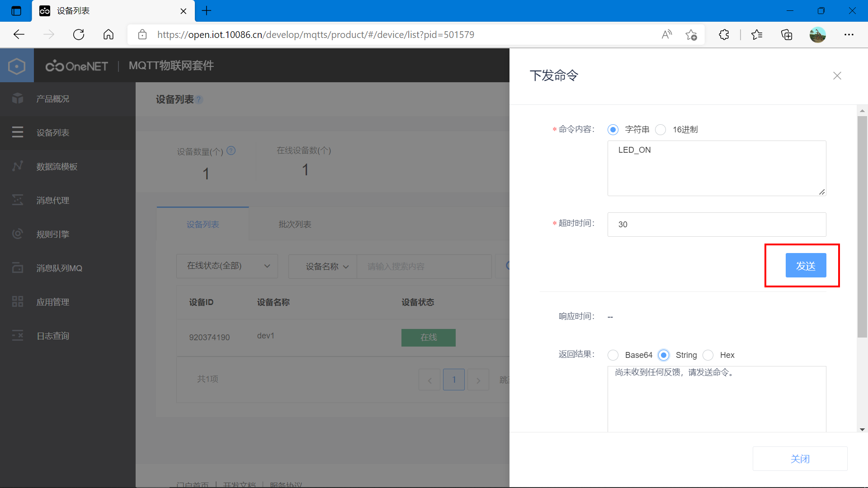
Task: Expand the 在线状态(全部) dropdown
Action: point(227,266)
